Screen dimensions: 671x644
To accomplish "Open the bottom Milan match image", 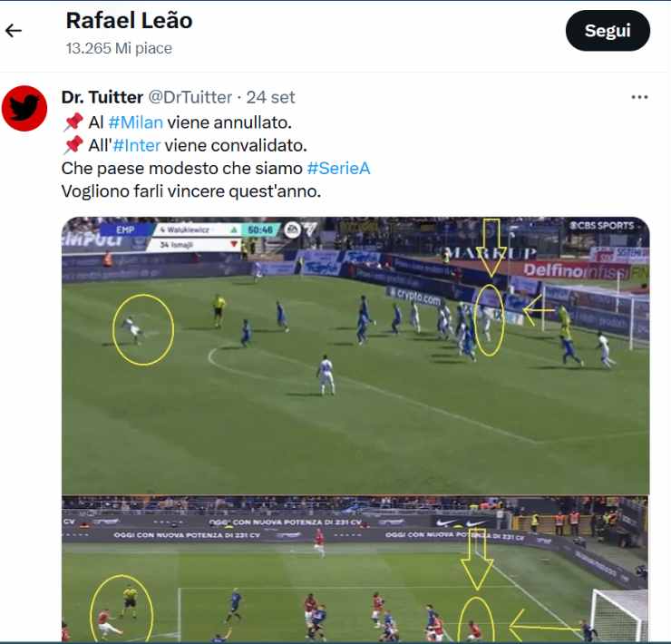I will (x=355, y=569).
